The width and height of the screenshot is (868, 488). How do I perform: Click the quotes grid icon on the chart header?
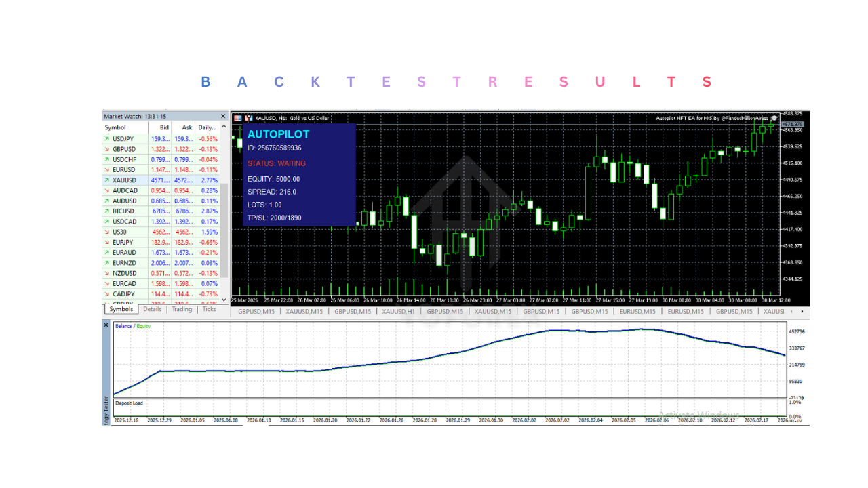(x=237, y=117)
